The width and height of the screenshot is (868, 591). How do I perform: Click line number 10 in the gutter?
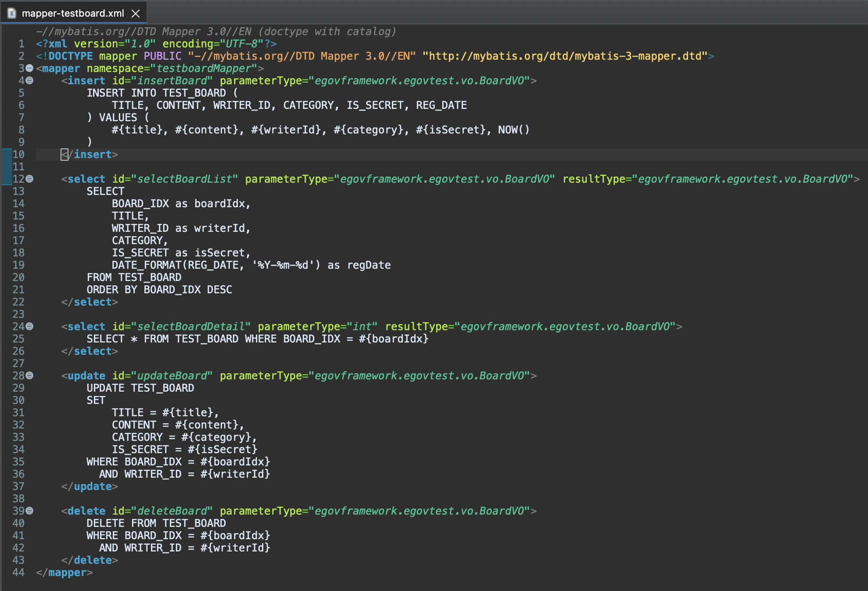pos(18,154)
